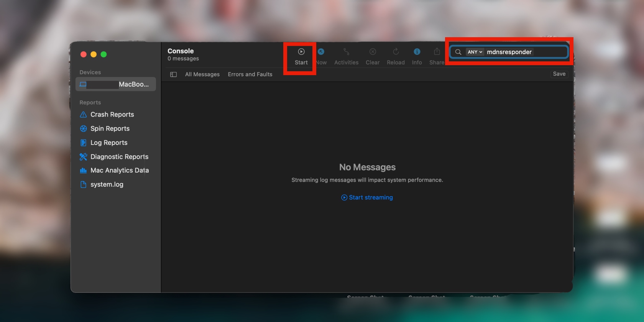Open the Share menu
The image size is (644, 322).
pyautogui.click(x=437, y=56)
